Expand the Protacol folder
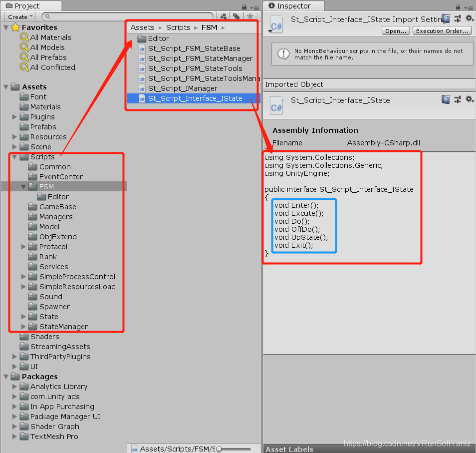The image size is (476, 453). [23, 246]
